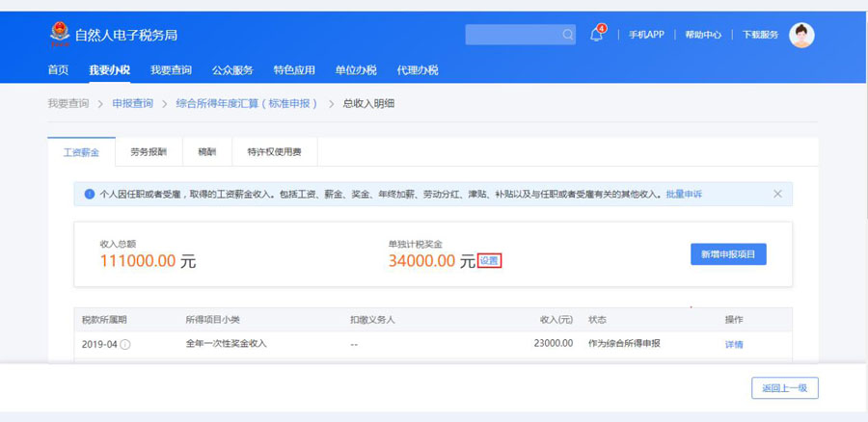Open the user avatar profile
Viewport: 868px width, 422px height.
[x=801, y=35]
